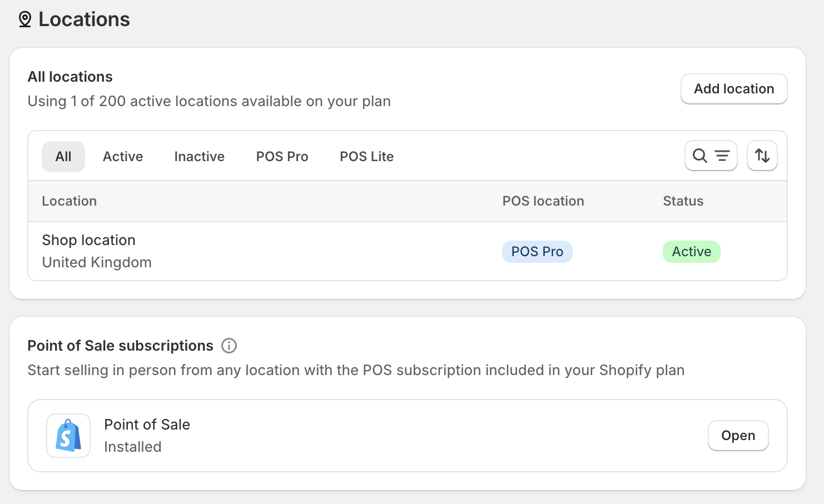This screenshot has height=504, width=824.
Task: Click the 'Start selling in person' description text
Action: [x=356, y=370]
